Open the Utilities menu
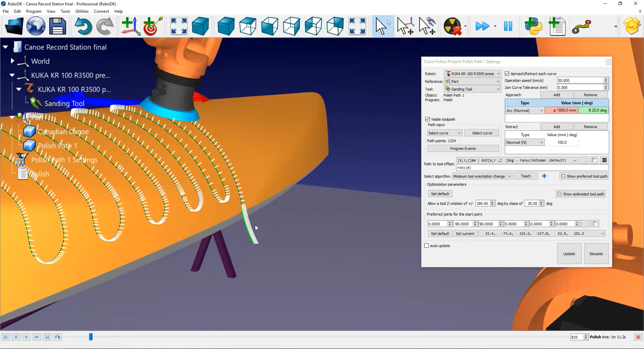644x349 pixels. click(82, 11)
